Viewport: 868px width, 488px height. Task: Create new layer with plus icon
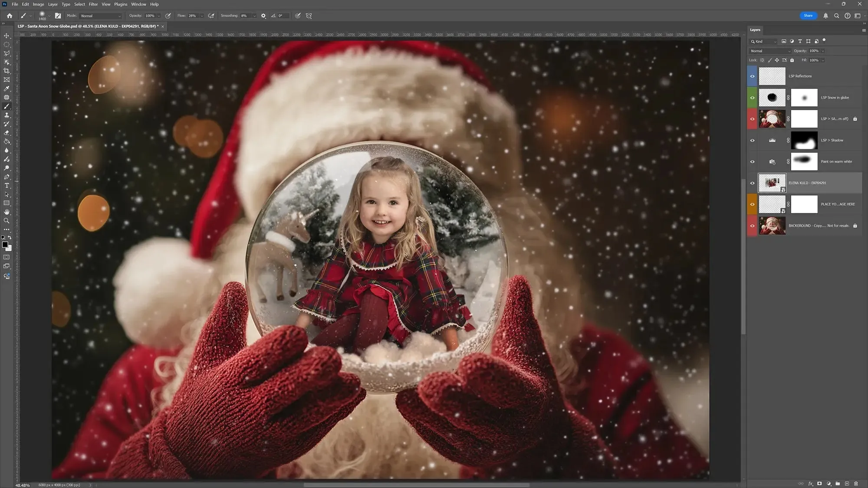click(847, 483)
